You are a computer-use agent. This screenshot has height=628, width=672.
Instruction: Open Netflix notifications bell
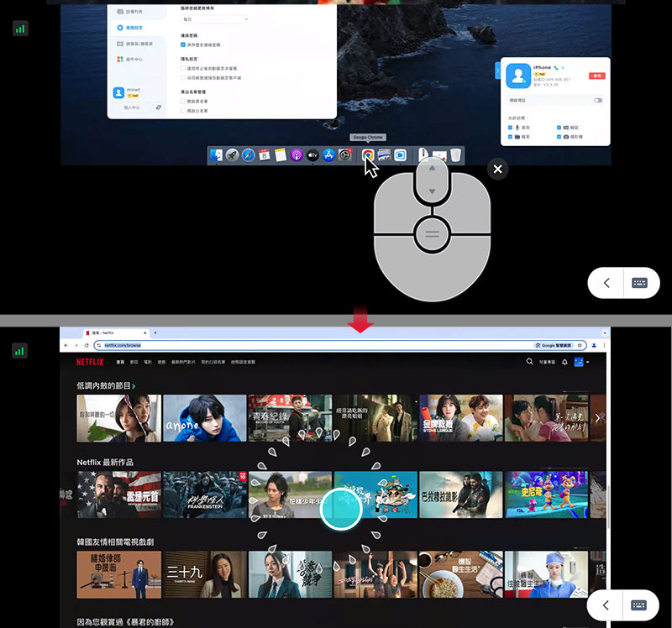[563, 362]
